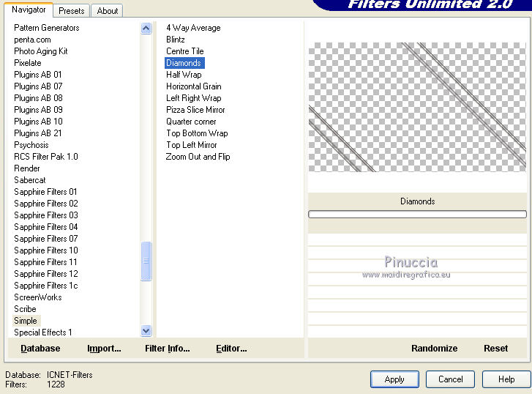Click the scroll down arrow of category list

point(146,330)
